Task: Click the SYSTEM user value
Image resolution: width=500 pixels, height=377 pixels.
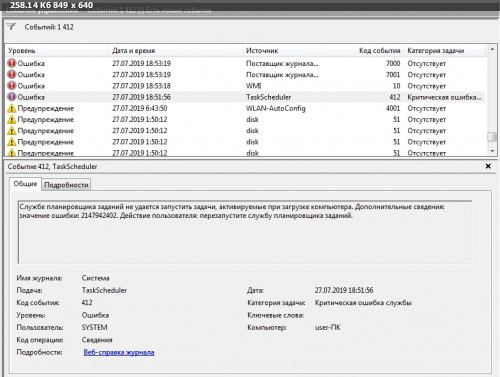Action: click(x=95, y=327)
